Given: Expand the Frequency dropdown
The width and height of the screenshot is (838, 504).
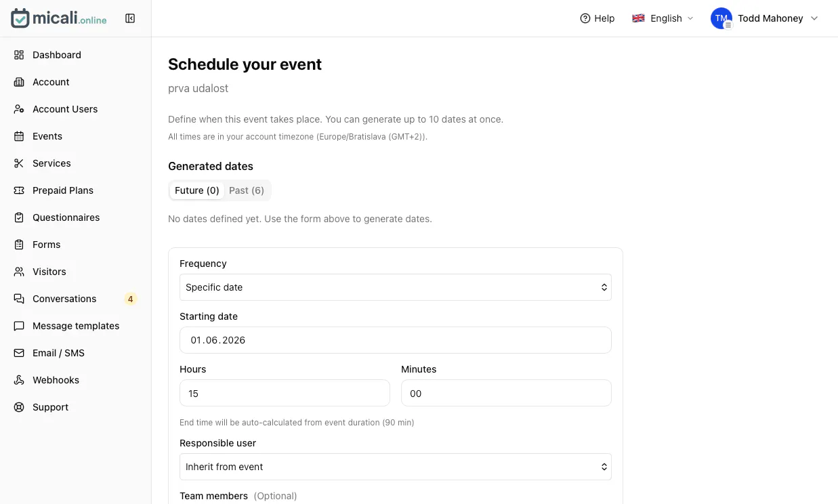Looking at the screenshot, I should pos(396,287).
